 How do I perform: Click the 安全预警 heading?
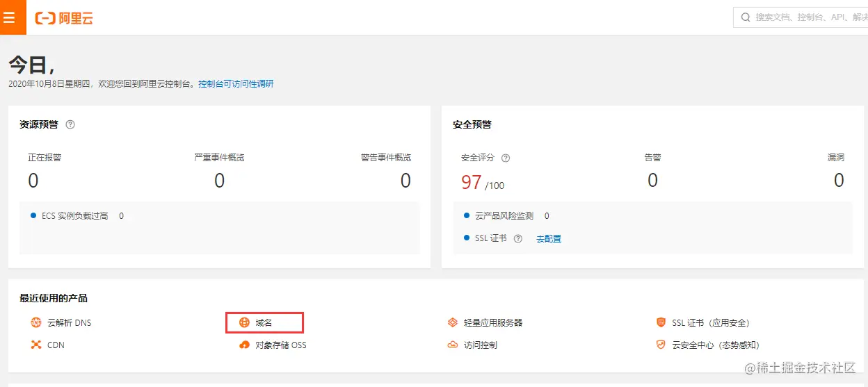(472, 124)
